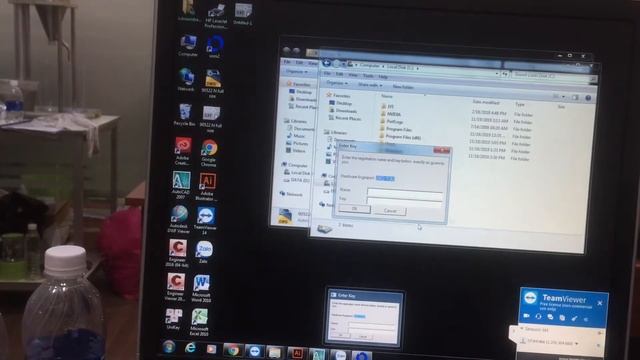Launch the Microsoft Excel 2010 desktop shortcut
Viewport: 640px width, 360px height.
(x=199, y=322)
